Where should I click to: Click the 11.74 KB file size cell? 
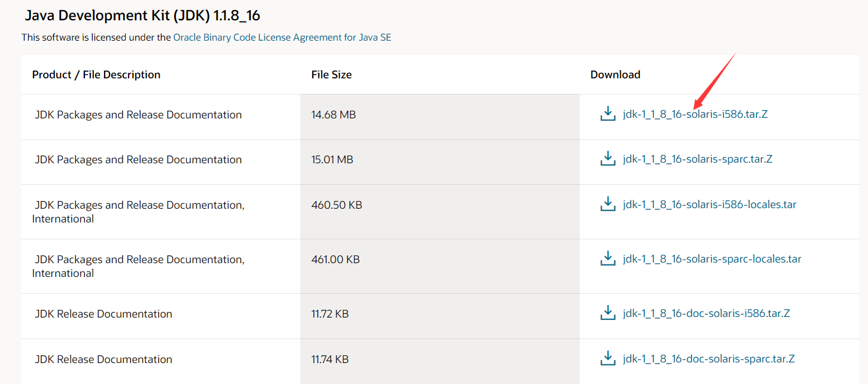click(x=330, y=359)
